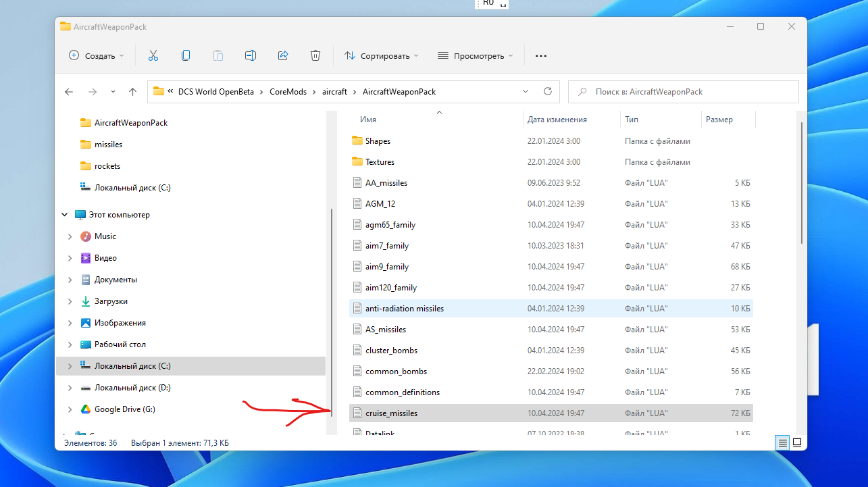
Task: Open the Сортировать dropdown
Action: pyautogui.click(x=382, y=55)
